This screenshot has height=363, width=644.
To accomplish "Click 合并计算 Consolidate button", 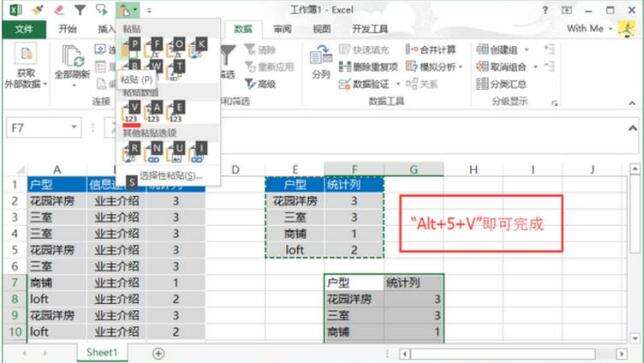I will (431, 50).
